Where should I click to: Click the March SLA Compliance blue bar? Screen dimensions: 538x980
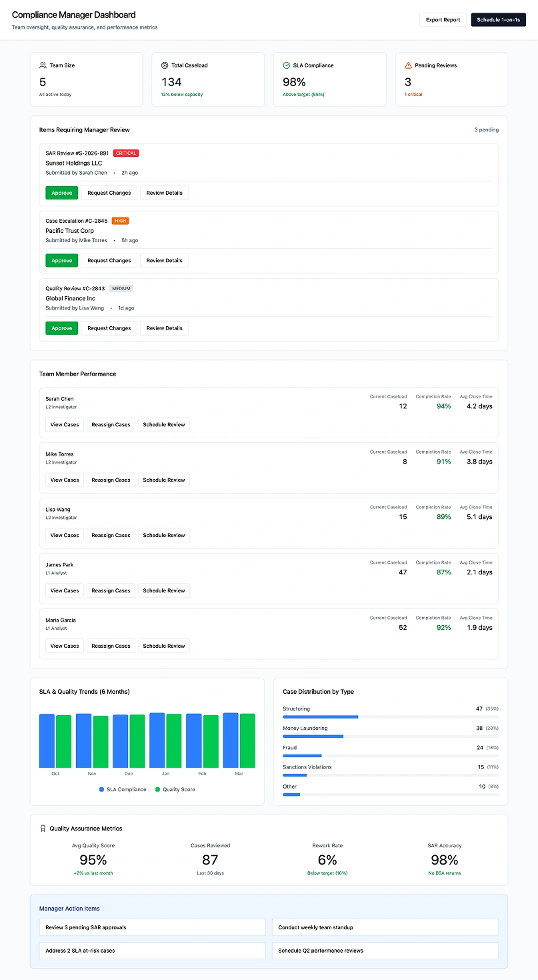pos(231,740)
